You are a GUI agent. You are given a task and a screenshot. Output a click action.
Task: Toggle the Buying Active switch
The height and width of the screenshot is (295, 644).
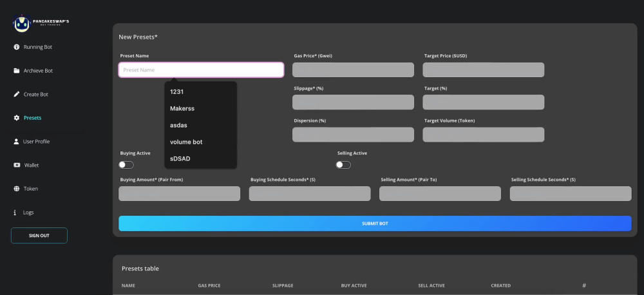[126, 165]
